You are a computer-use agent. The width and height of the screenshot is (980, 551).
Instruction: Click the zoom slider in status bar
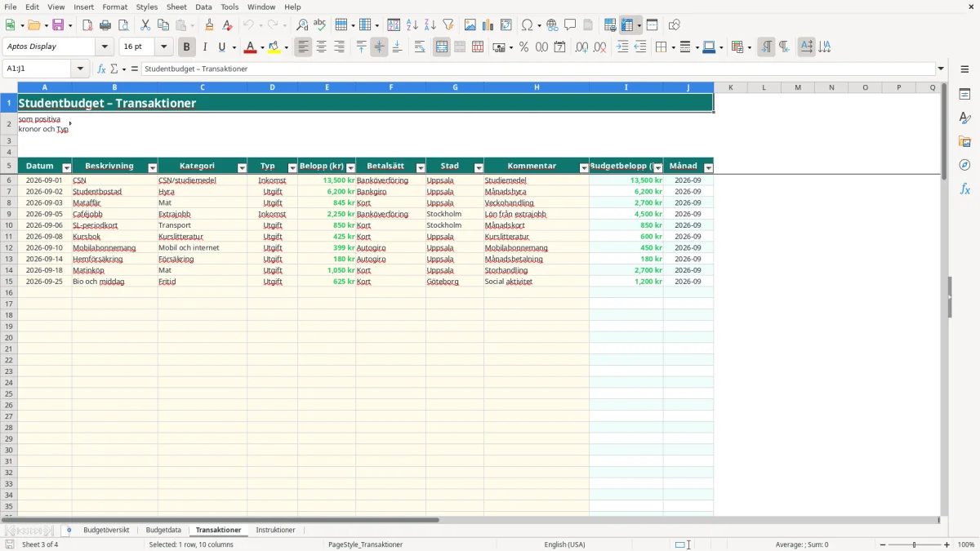914,544
